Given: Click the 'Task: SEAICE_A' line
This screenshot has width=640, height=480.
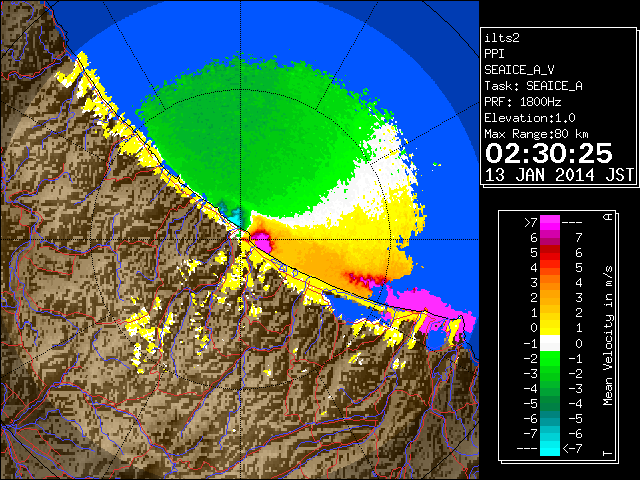Looking at the screenshot, I should 533,86.
